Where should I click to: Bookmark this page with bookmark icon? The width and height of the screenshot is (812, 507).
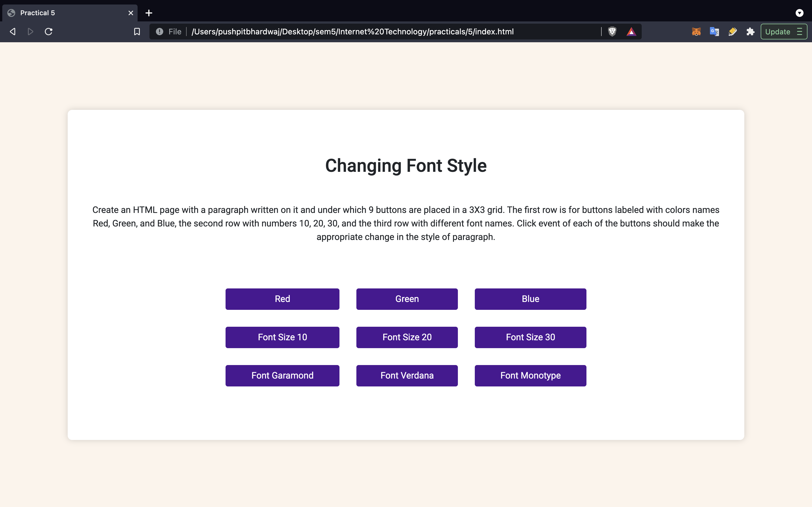tap(137, 32)
